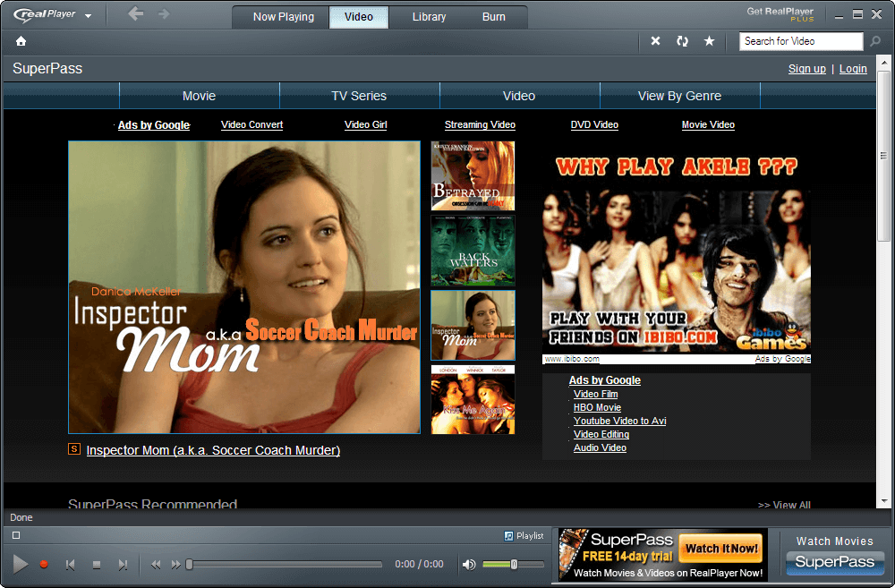Click the scrollbar down arrow
895x588 pixels.
(884, 501)
